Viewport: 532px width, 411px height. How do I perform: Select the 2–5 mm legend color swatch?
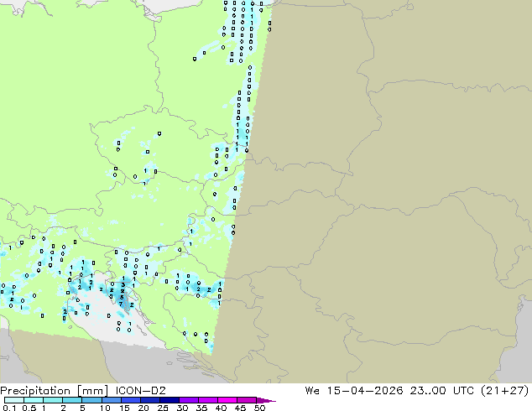coord(72,400)
